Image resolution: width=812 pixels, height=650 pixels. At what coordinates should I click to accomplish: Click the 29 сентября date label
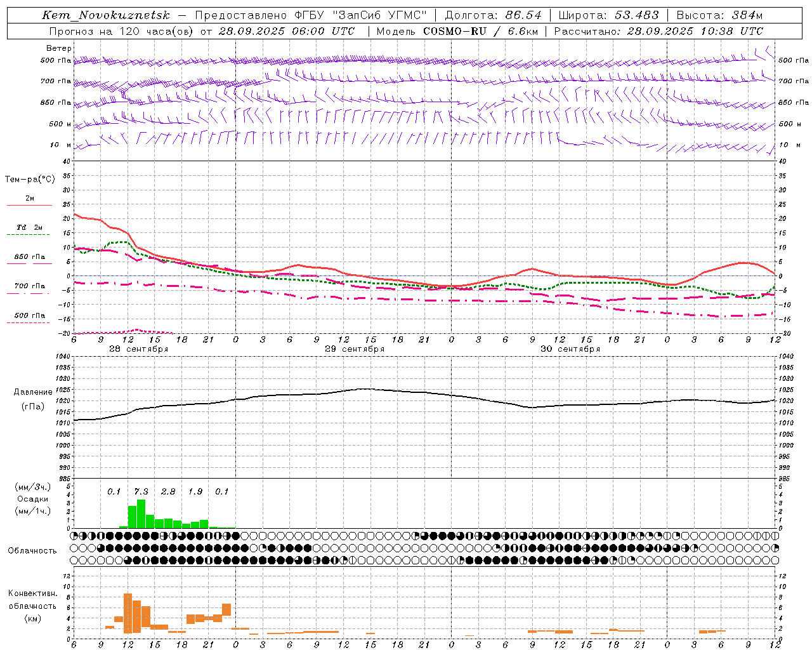click(x=355, y=349)
